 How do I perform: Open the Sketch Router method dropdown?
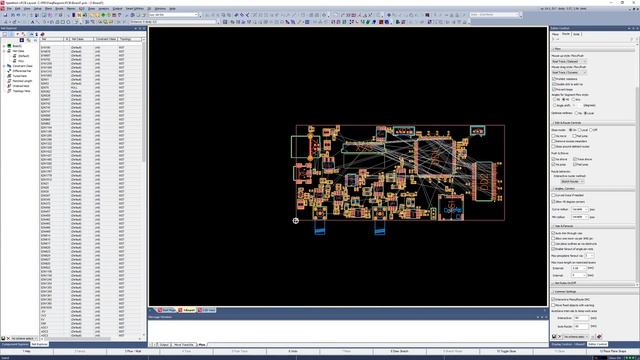coord(572,181)
